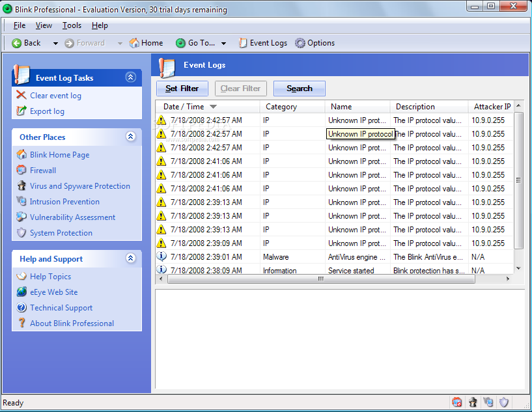The width and height of the screenshot is (532, 412).
Task: Select the Information category cell
Action: click(x=279, y=270)
